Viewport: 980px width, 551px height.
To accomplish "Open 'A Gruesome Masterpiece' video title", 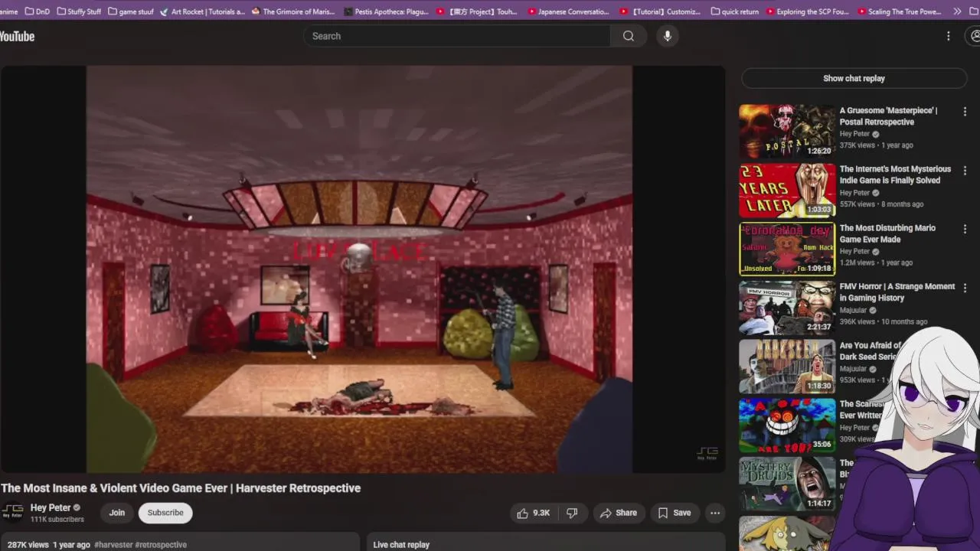I will (888, 116).
